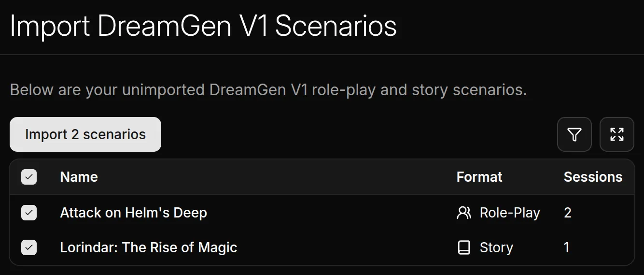Viewport: 644px width, 275px height.
Task: Click the Format column header
Action: [479, 177]
